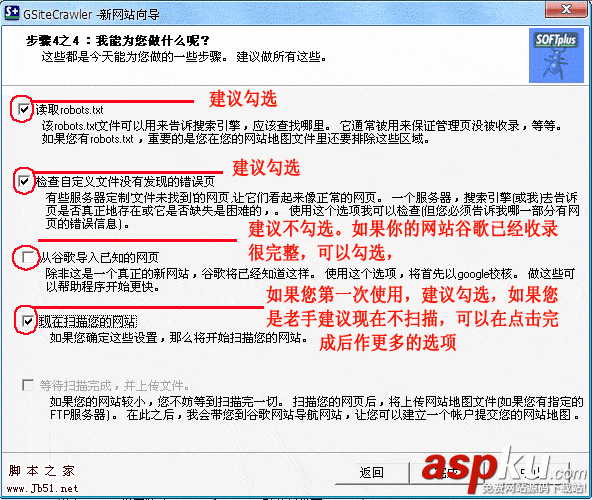Click description starting 该robots.txt文件可以用来告诉搜索引擎
Viewport: 592px width, 500px height.
(302, 132)
